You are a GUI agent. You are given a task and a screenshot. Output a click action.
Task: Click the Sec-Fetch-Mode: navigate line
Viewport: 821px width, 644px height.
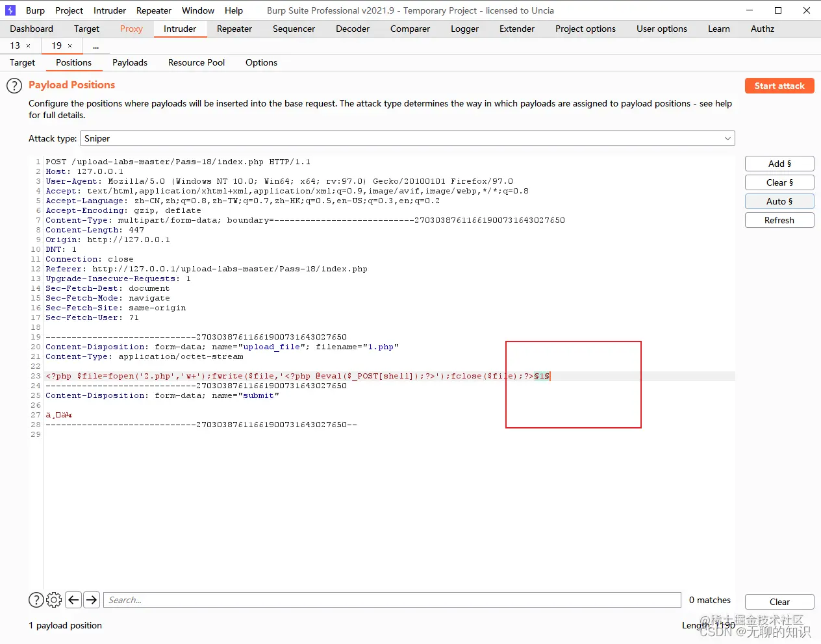click(108, 298)
